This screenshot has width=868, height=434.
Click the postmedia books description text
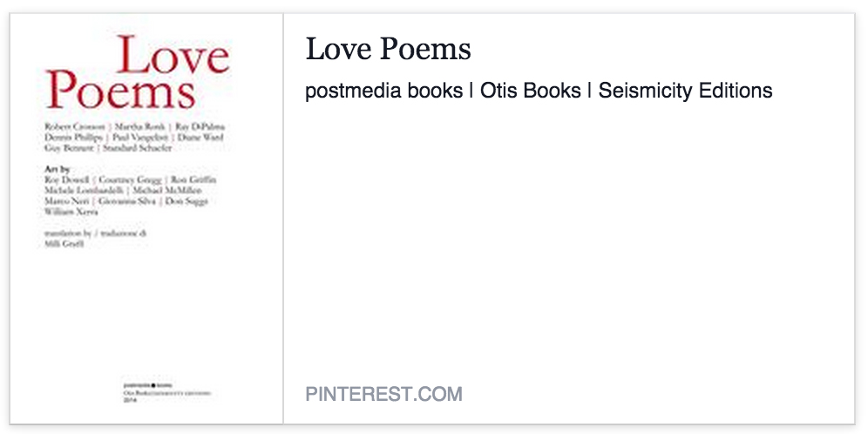pyautogui.click(x=539, y=91)
